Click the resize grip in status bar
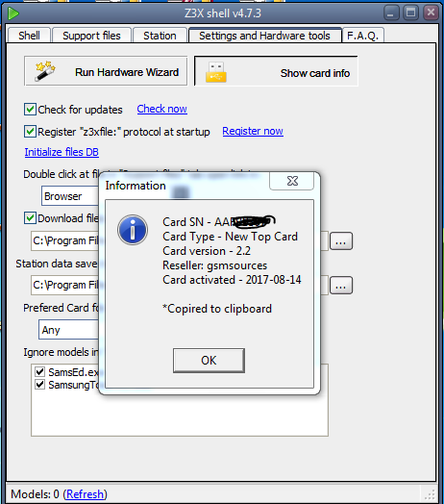444x504 pixels. pyautogui.click(x=430, y=494)
